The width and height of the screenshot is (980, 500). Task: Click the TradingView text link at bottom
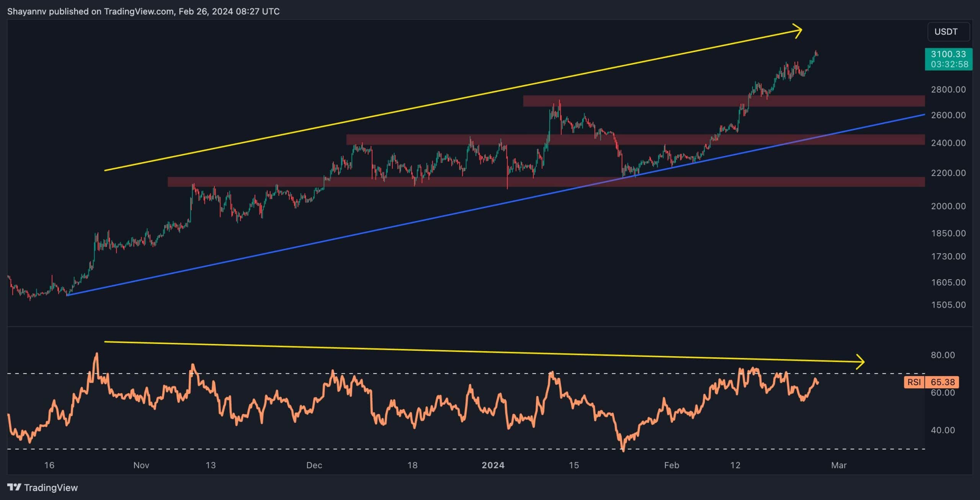[51, 487]
